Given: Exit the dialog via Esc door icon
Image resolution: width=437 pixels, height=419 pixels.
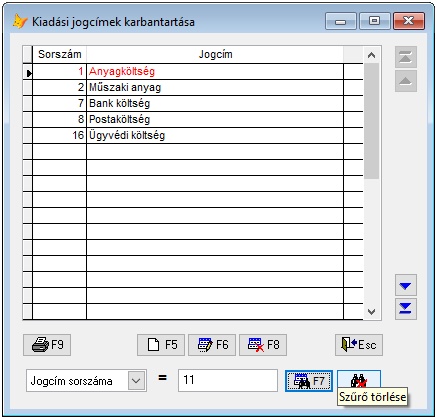Looking at the screenshot, I should point(359,345).
